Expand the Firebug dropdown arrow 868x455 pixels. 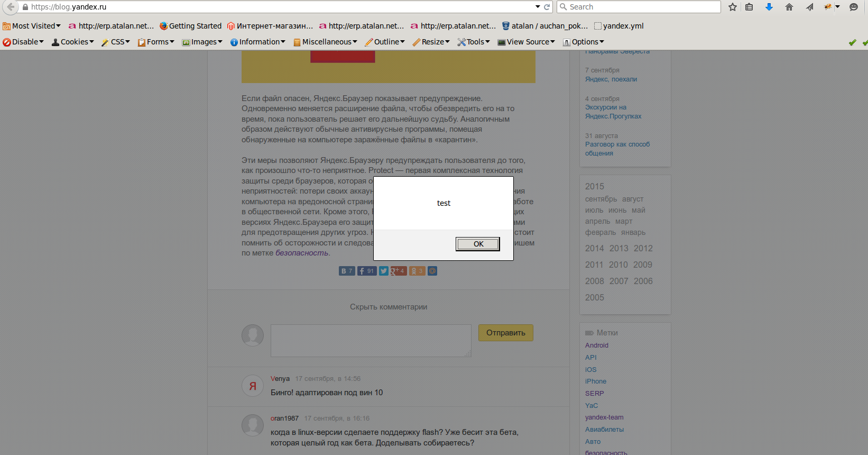coord(837,7)
